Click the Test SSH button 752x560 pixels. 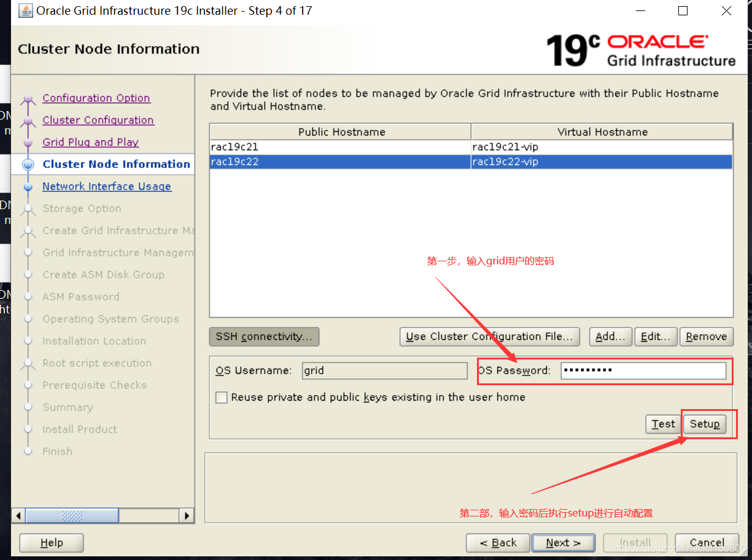663,424
